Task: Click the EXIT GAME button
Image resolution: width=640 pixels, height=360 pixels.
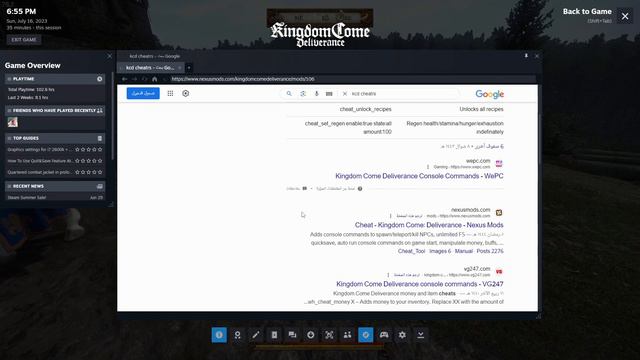Action: [24, 40]
